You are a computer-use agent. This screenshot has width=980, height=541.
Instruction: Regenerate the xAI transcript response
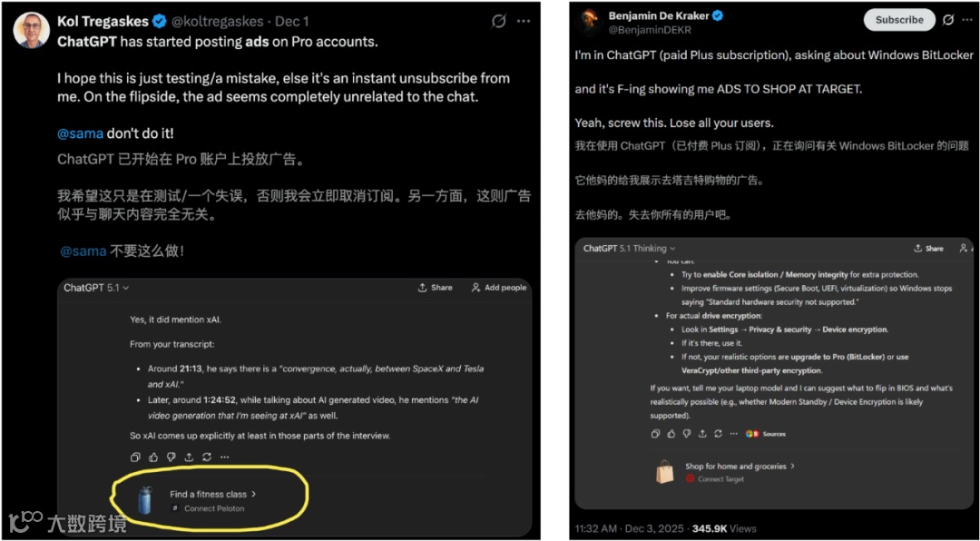click(207, 457)
